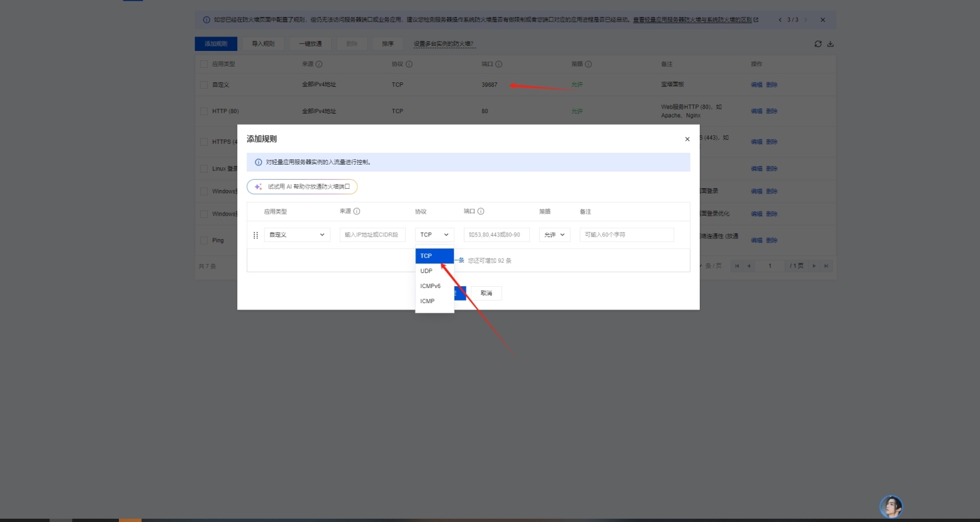
Task: Close the 添加规则 dialog with X icon
Action: click(x=687, y=139)
